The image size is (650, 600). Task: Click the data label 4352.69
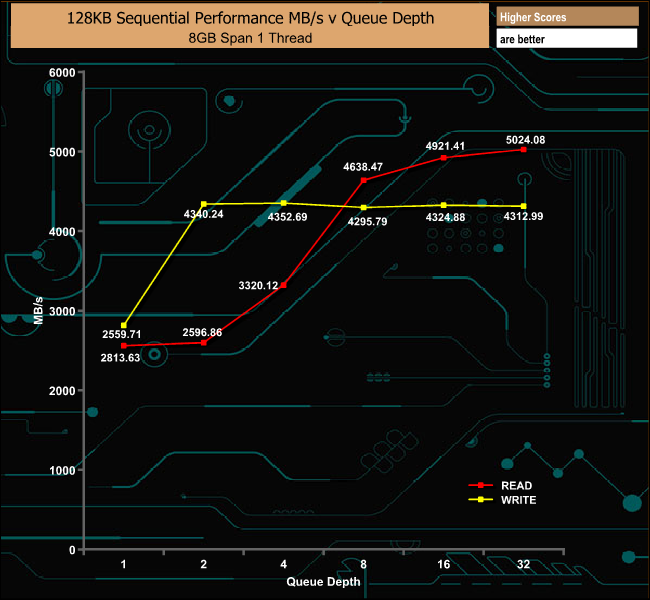pos(287,217)
